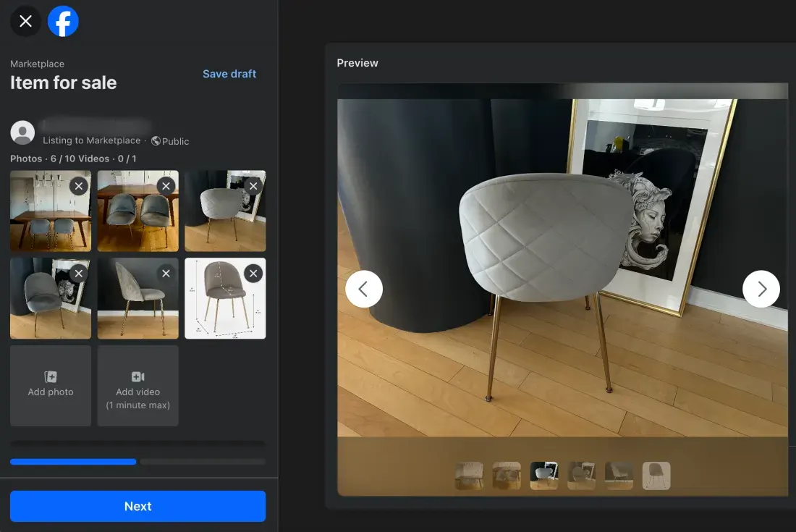Remove the chair side profile photo
The height and width of the screenshot is (532, 796).
pyautogui.click(x=166, y=274)
